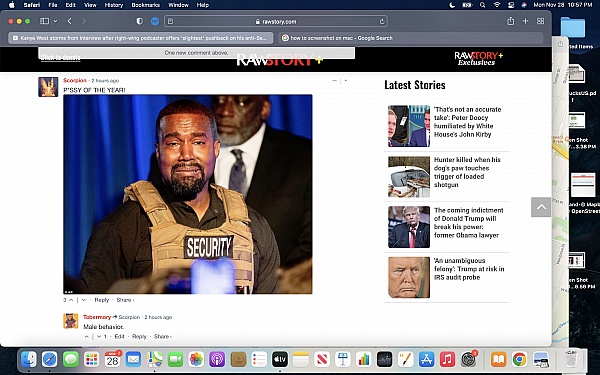Upvote Tobermory's Male behavior comment
The height and width of the screenshot is (375, 600).
tap(87, 337)
